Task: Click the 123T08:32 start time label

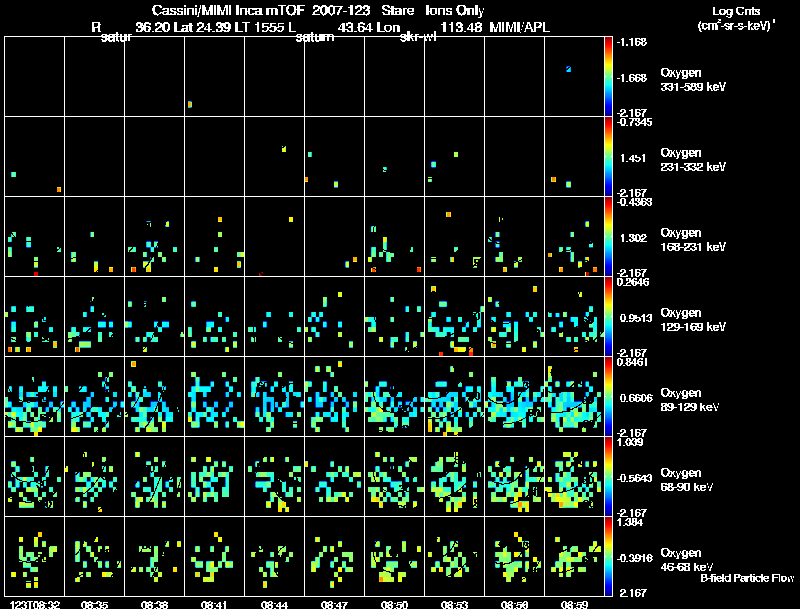Action: click(34, 605)
